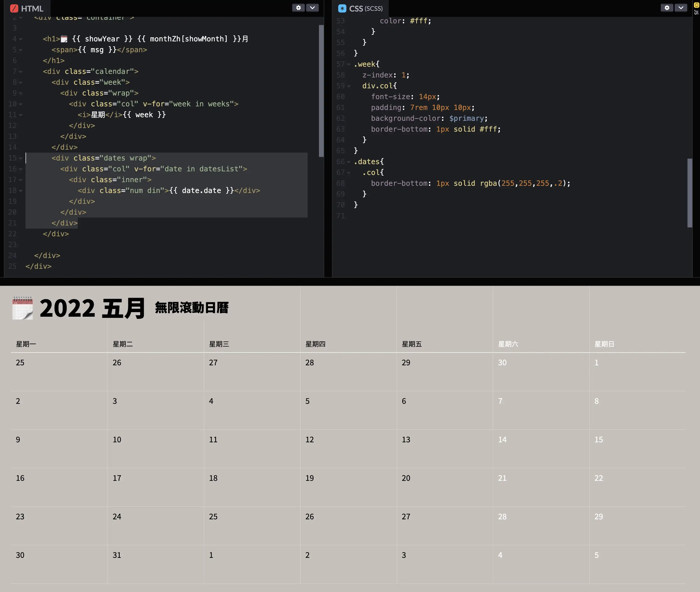Open HTML editor settings gear
The image size is (700, 592).
point(298,8)
